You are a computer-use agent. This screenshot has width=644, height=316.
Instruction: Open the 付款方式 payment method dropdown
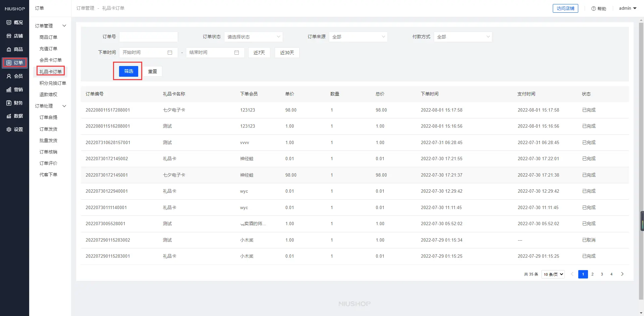pos(463,37)
